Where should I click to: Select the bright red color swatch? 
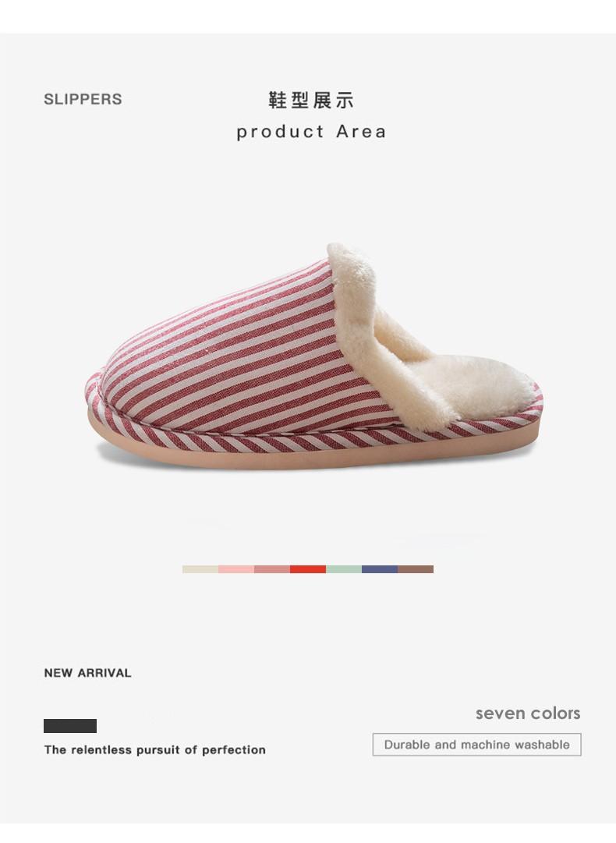click(x=308, y=569)
